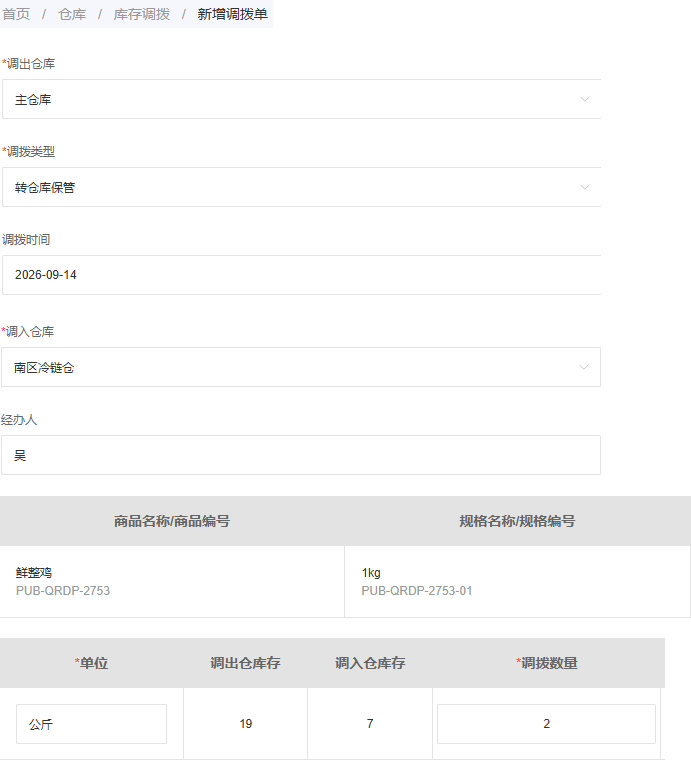
Task: Go to 首页 breadcrumb link
Action: point(16,14)
